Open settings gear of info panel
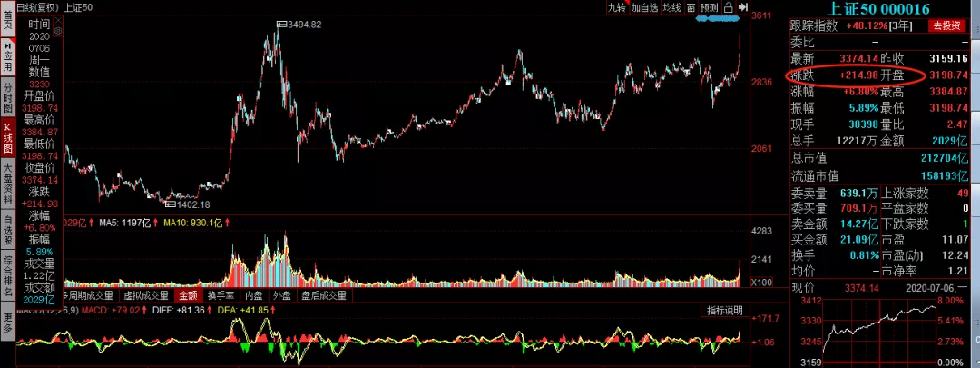This screenshot has width=980, height=368. [58, 29]
